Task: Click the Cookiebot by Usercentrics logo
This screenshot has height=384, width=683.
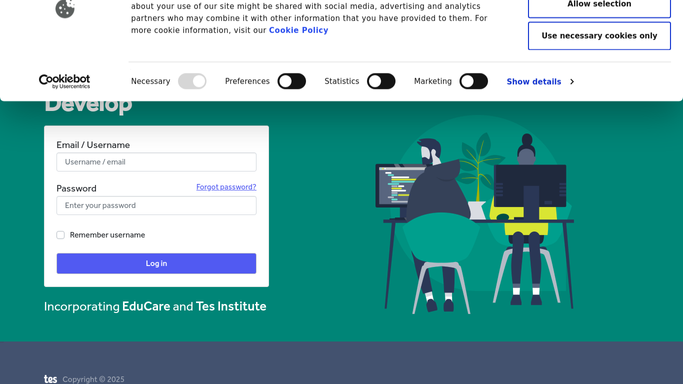Action: 64,81
